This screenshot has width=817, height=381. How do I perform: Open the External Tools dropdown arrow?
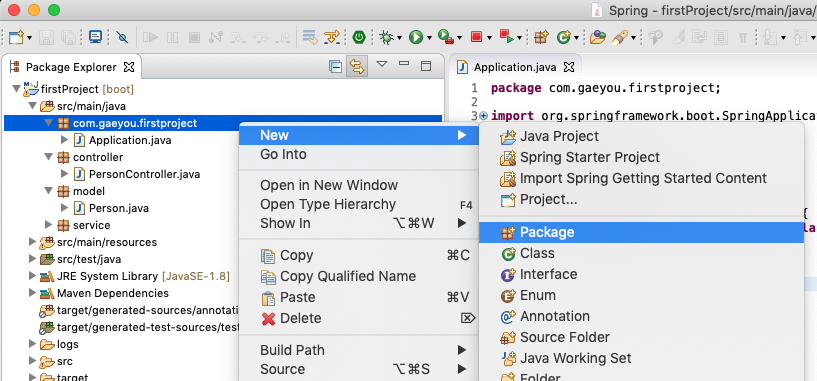(460, 38)
